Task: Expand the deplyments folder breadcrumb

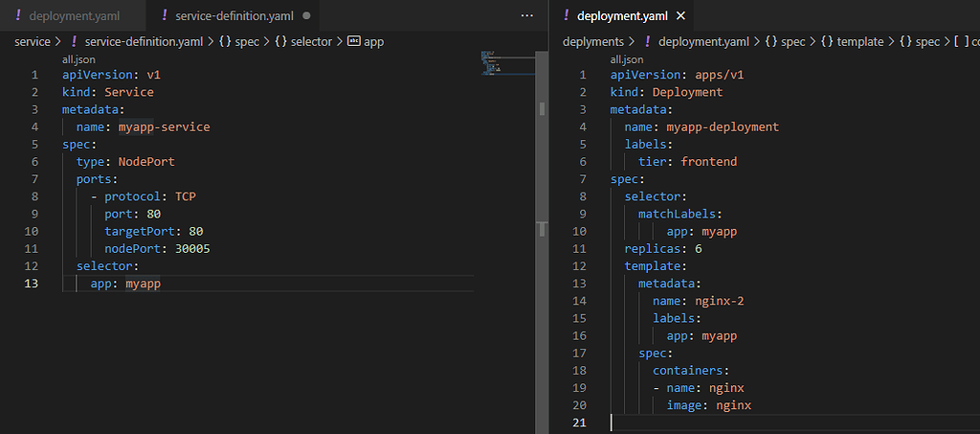Action: (593, 41)
